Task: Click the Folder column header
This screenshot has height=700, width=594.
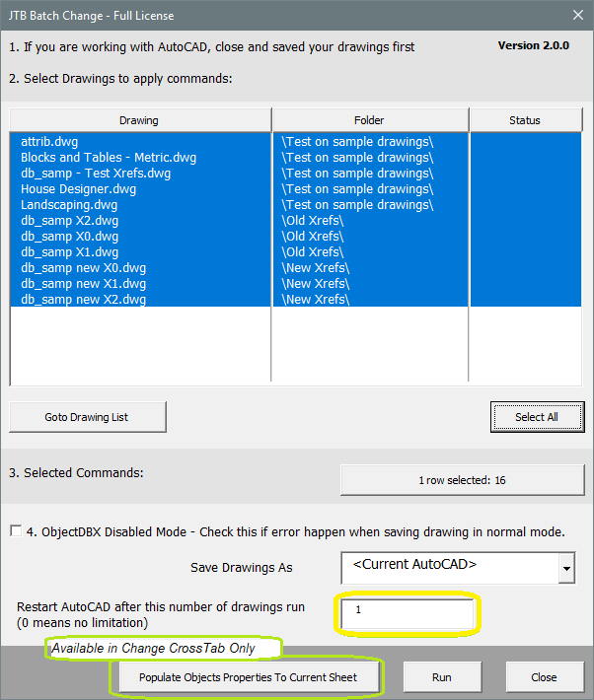Action: pyautogui.click(x=370, y=120)
